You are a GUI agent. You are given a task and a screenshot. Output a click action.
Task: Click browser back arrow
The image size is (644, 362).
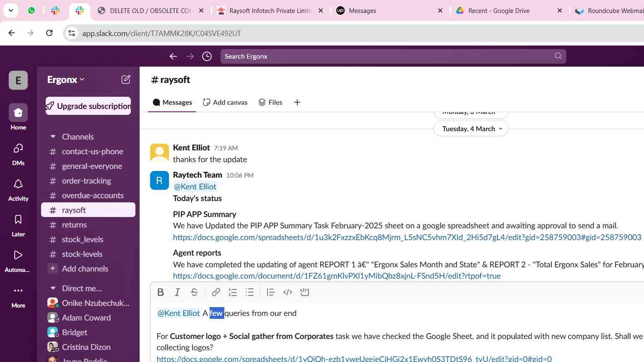coord(12,33)
